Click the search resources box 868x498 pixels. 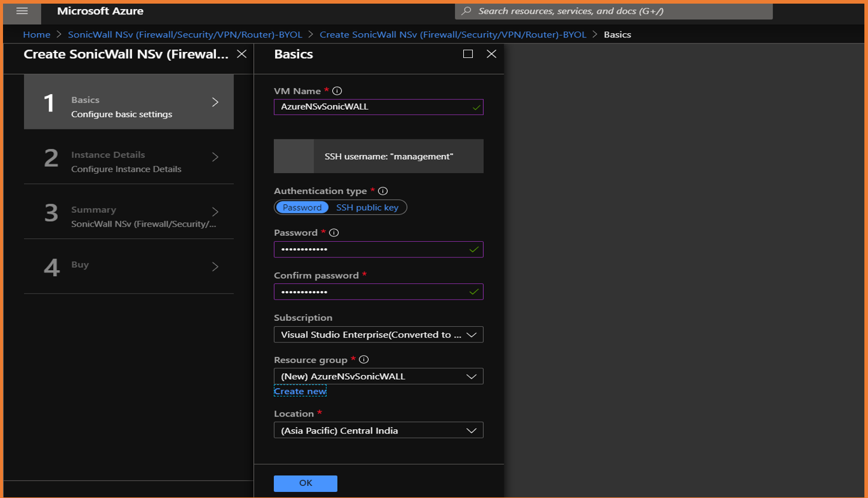(x=613, y=11)
